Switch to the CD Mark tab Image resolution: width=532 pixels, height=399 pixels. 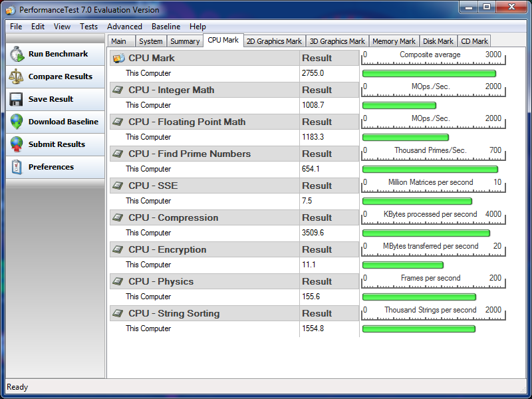pos(474,41)
